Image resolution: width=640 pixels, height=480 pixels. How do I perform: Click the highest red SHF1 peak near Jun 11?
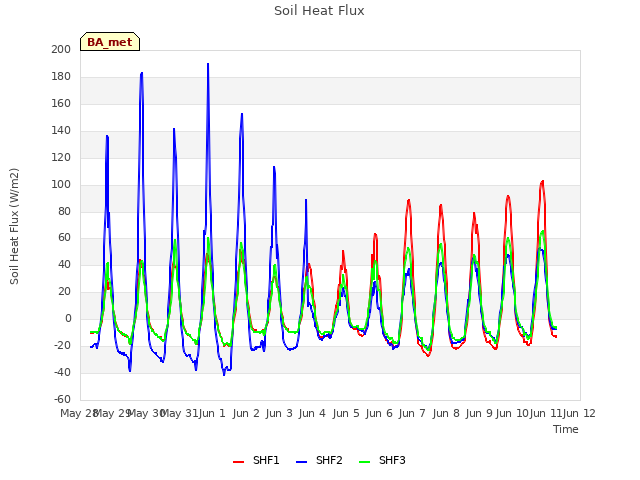542,181
